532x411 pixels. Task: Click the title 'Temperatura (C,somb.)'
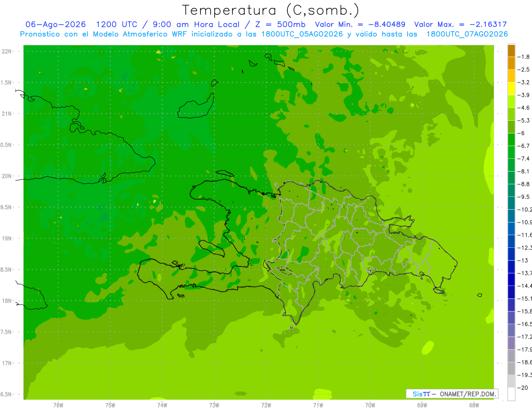click(x=271, y=10)
